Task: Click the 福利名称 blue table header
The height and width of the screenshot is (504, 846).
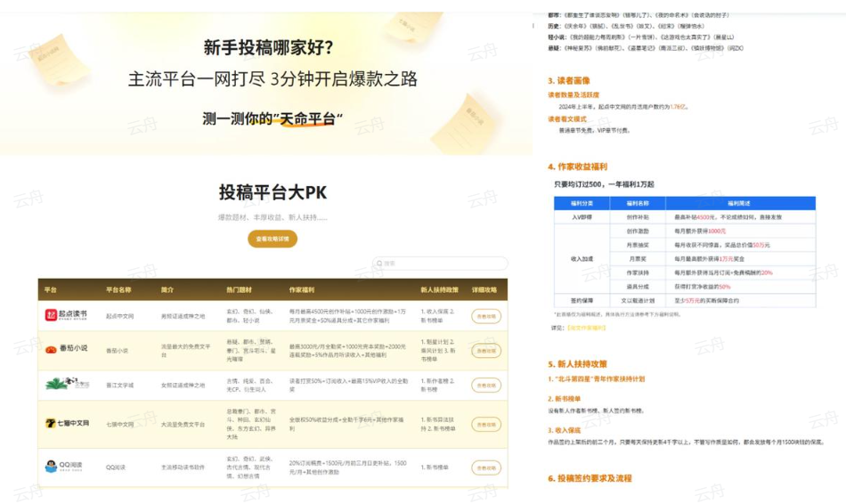Action: pyautogui.click(x=638, y=203)
